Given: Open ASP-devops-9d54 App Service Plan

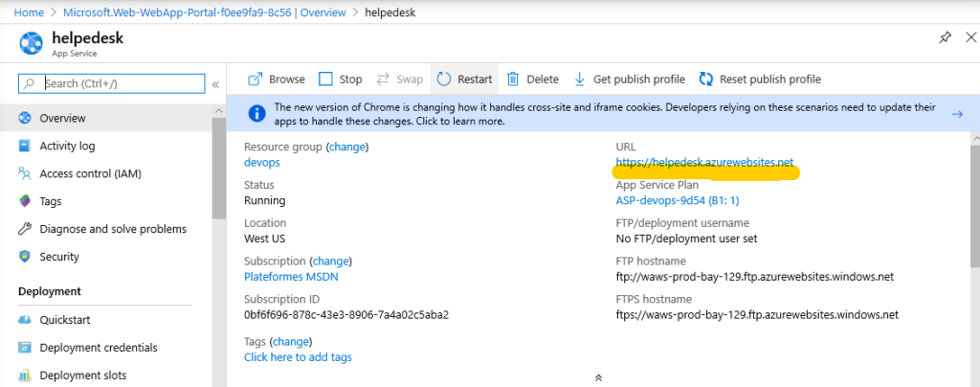Looking at the screenshot, I should (678, 201).
